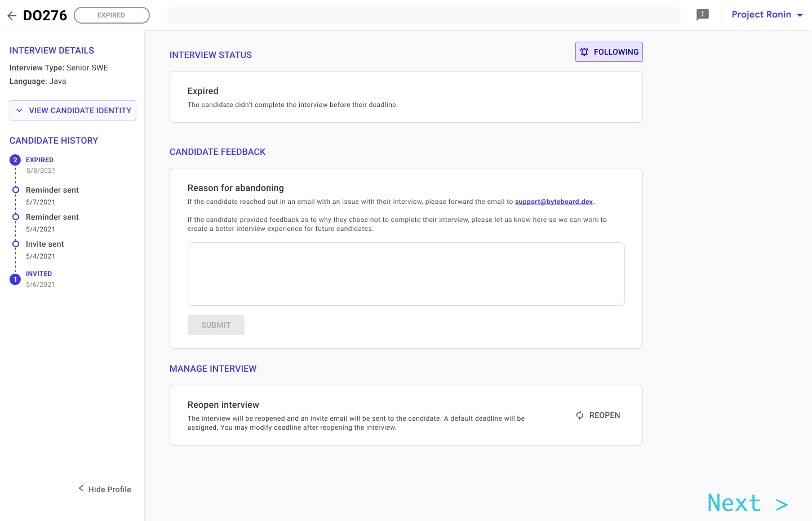The height and width of the screenshot is (521, 812).
Task: Click the 5/7/2021 Reminder sent entry
Action: (x=52, y=190)
